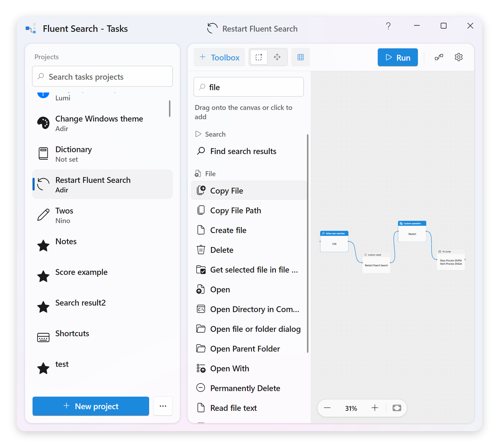The image size is (499, 448).
Task: Open the test project
Action: click(102, 368)
